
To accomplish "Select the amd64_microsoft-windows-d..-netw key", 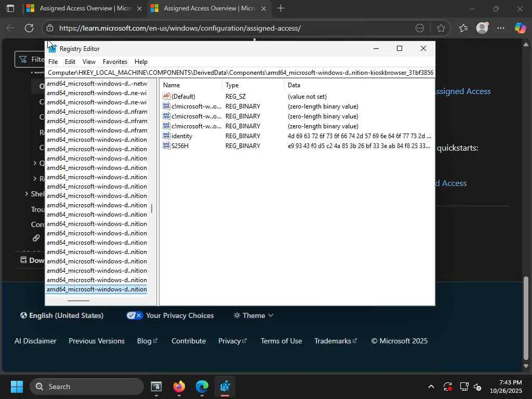I will coord(97,84).
